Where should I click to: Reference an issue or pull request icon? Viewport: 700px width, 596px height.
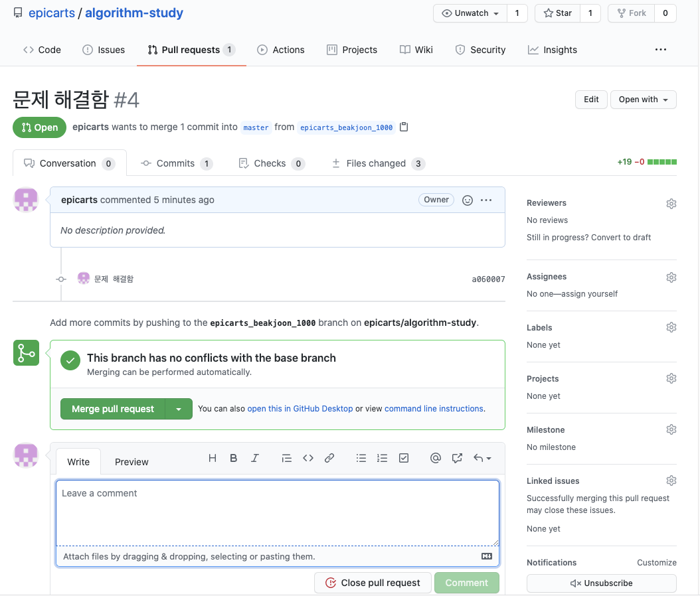457,458
